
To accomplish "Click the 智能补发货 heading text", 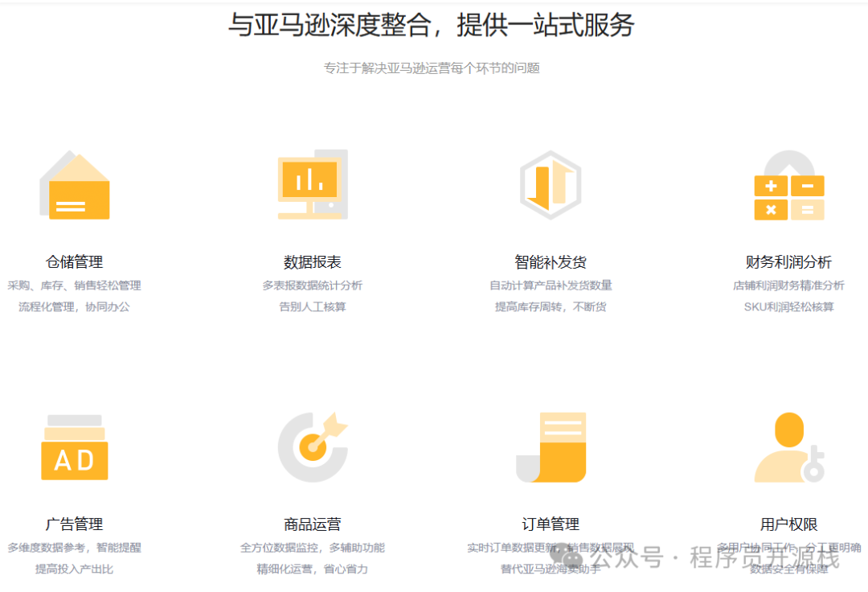I will click(x=550, y=261).
